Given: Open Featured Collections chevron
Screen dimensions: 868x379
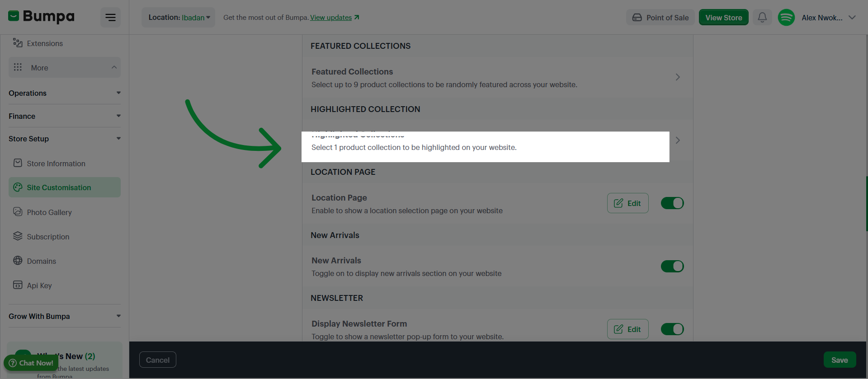Looking at the screenshot, I should coord(678,77).
